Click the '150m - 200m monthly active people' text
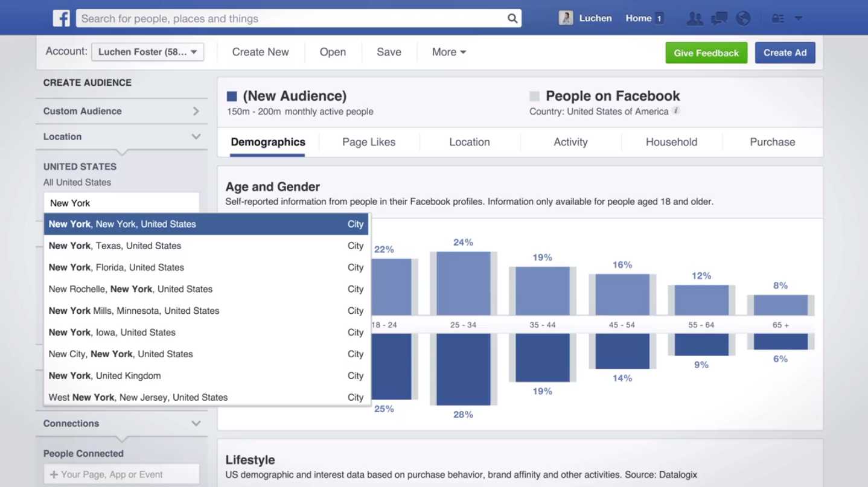Viewport: 868px width, 487px height. pyautogui.click(x=300, y=112)
